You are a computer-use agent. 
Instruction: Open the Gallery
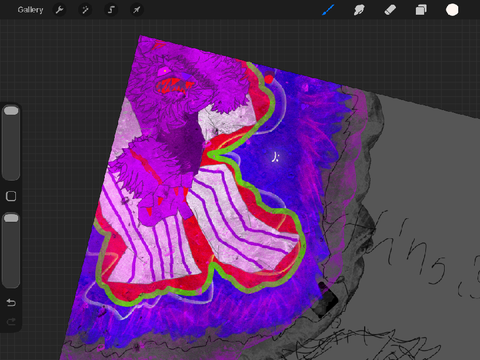30,10
